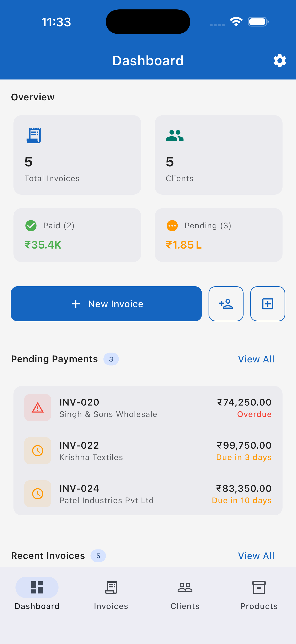Select the Dashboard tab
The width and height of the screenshot is (296, 644).
click(x=37, y=595)
